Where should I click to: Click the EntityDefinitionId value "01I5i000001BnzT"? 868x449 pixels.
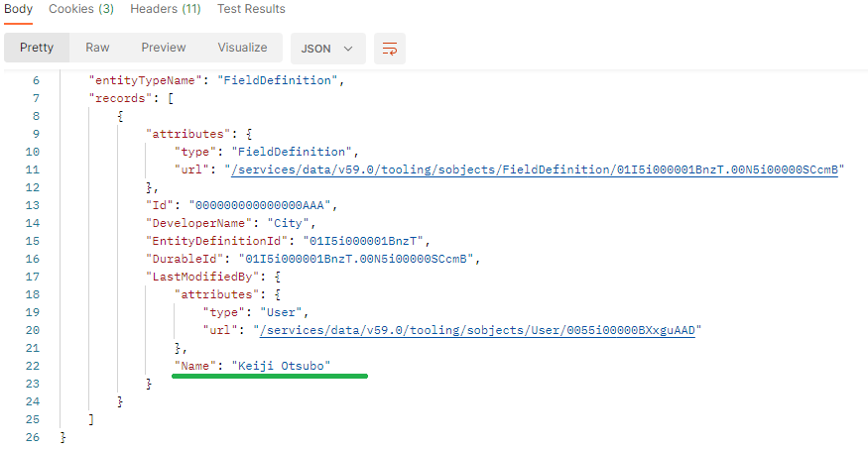click(363, 241)
